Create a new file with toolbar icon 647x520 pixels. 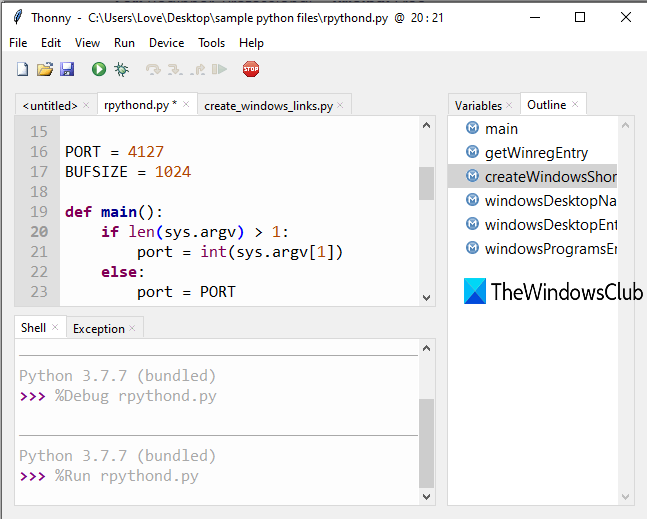point(22,69)
